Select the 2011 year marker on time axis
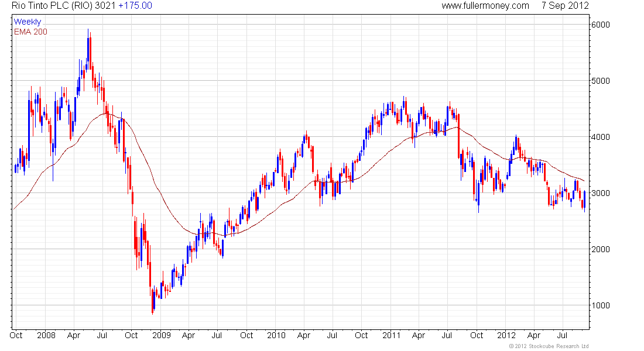Image resolution: width=644 pixels, height=351 pixels. (x=391, y=335)
